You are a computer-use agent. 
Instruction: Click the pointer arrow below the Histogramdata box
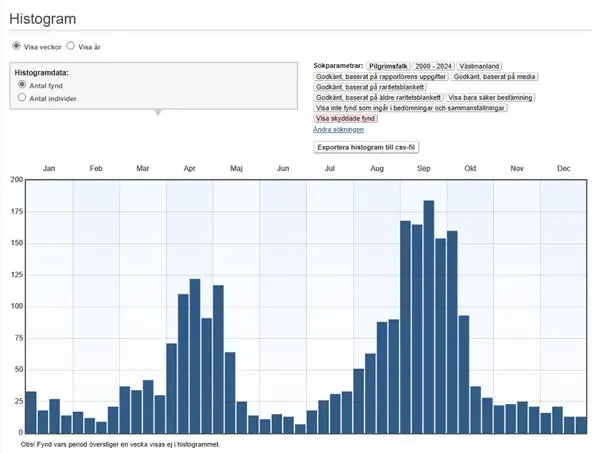pyautogui.click(x=155, y=112)
